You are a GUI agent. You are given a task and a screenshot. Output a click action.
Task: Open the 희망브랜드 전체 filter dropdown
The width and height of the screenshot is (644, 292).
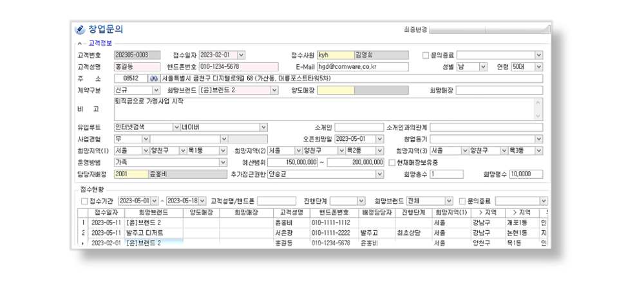(x=448, y=201)
